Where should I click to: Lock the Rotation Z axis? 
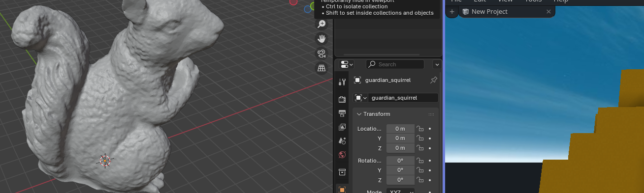(x=420, y=180)
